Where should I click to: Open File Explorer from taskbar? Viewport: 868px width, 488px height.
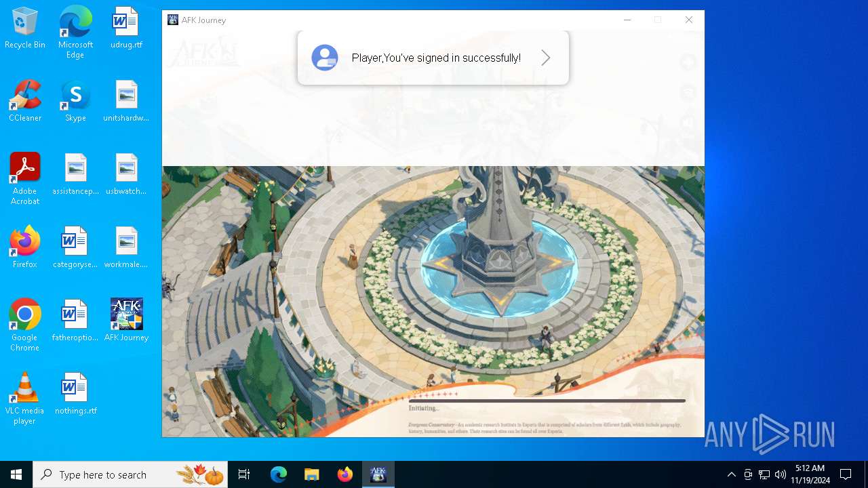pyautogui.click(x=311, y=474)
